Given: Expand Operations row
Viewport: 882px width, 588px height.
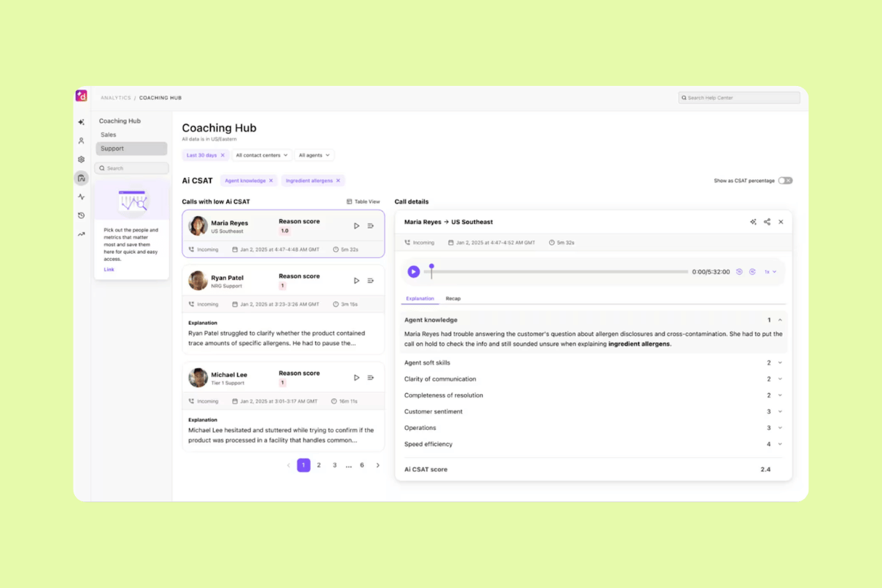Looking at the screenshot, I should click(780, 428).
